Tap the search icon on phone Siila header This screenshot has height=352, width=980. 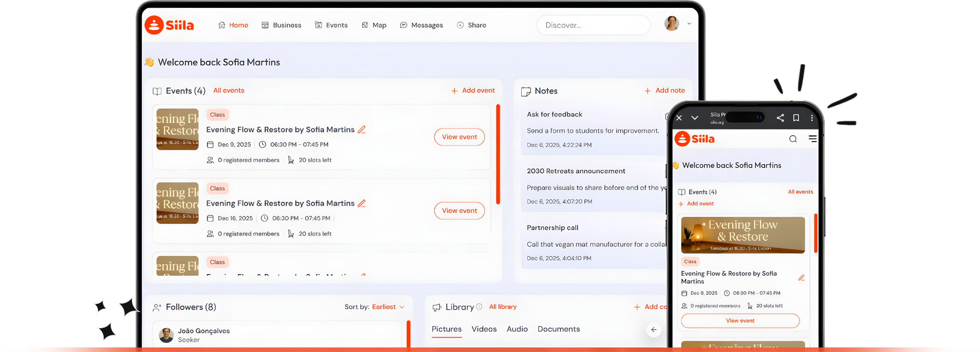(x=793, y=139)
